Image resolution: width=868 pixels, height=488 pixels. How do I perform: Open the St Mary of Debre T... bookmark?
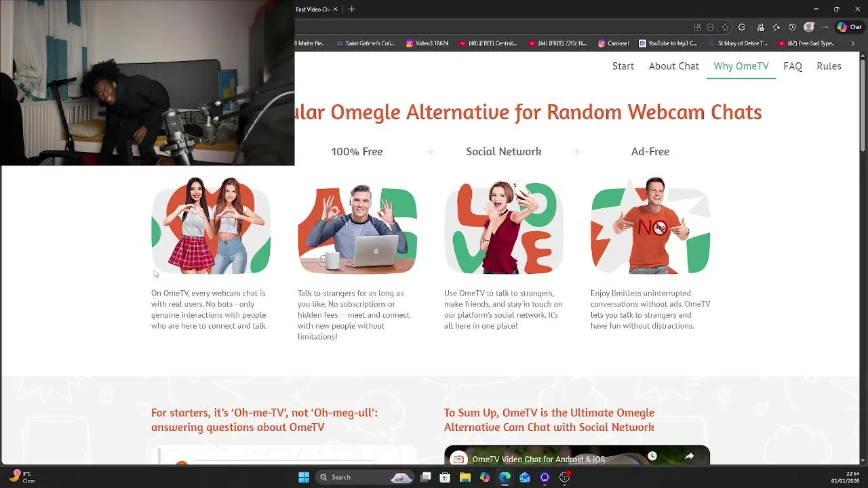(738, 43)
